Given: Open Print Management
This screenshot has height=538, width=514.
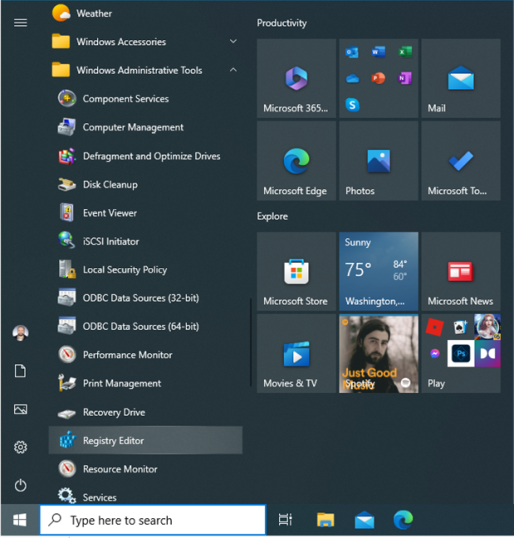Looking at the screenshot, I should coord(145,383).
